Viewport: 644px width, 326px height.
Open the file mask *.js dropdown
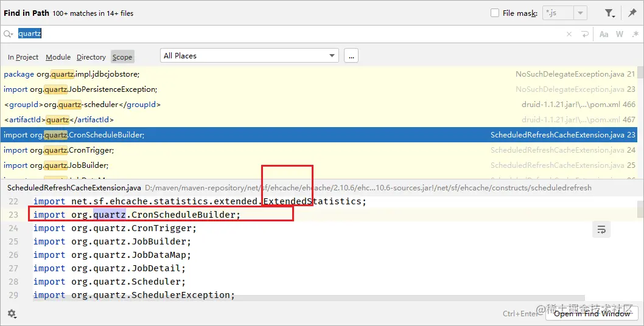[580, 13]
